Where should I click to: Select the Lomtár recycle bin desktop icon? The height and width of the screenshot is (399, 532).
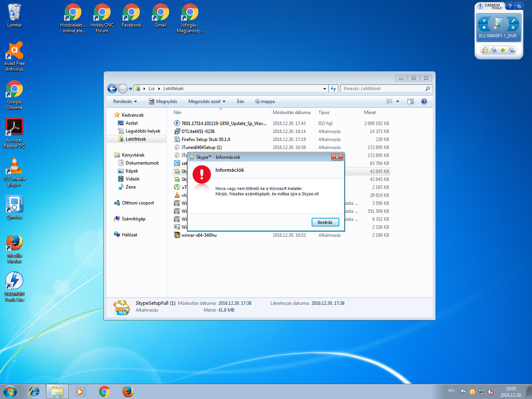14,16
